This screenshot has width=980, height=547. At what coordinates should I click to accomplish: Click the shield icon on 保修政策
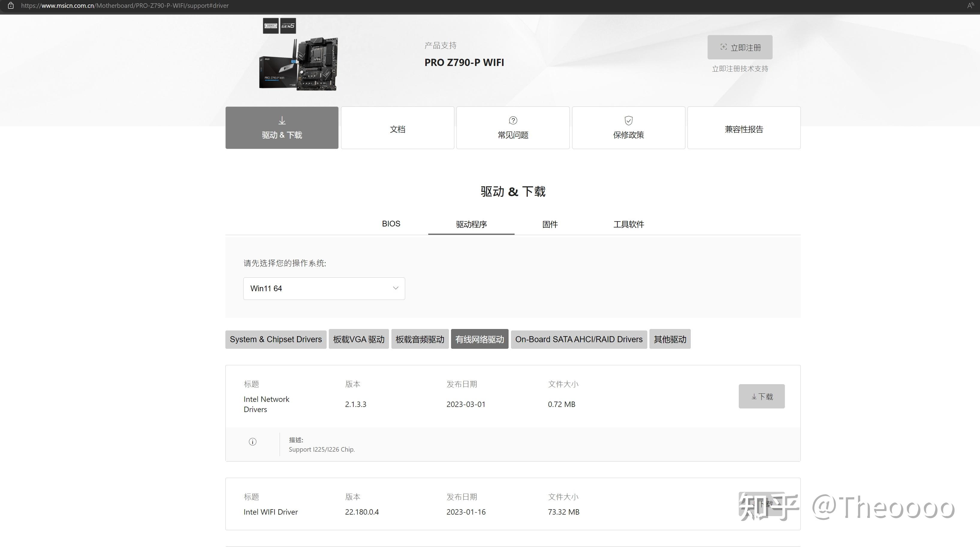click(628, 121)
